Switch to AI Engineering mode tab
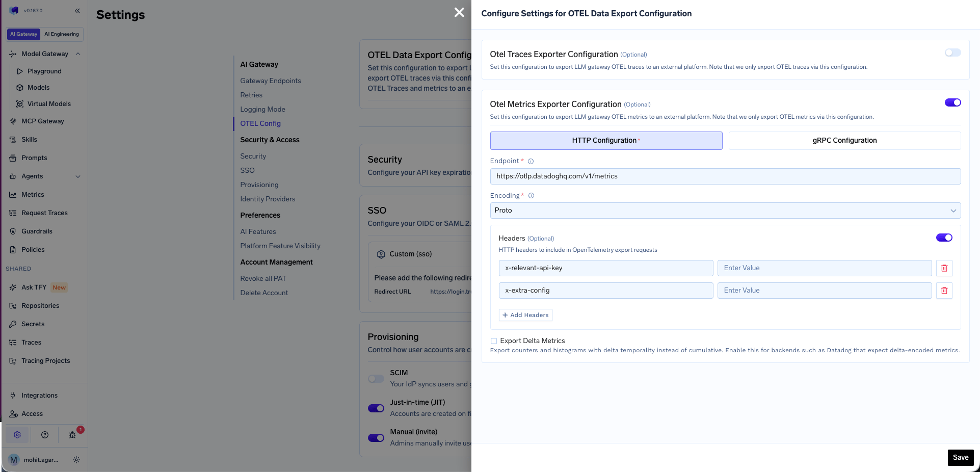 [x=62, y=34]
